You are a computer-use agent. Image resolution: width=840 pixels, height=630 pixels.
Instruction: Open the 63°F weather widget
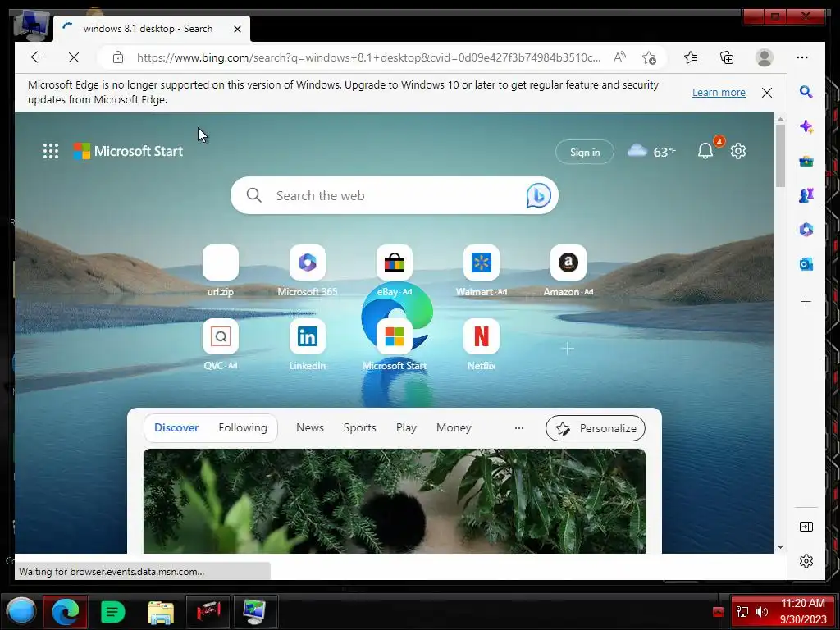tap(652, 152)
